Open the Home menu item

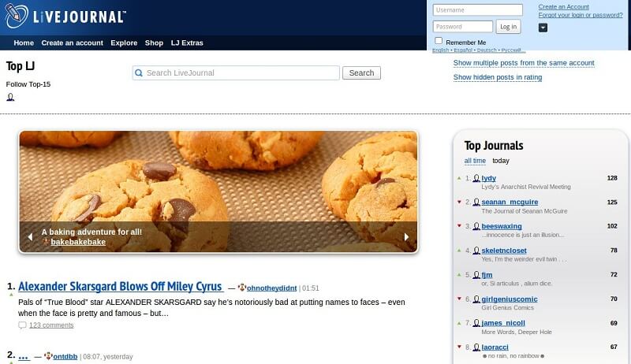click(24, 43)
